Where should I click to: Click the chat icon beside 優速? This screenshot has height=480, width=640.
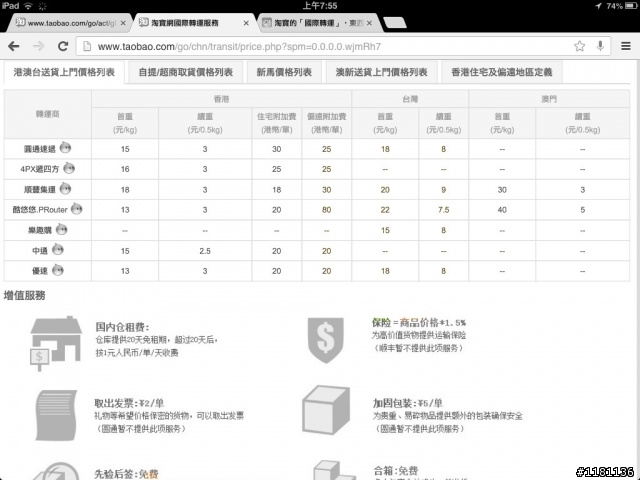click(x=58, y=270)
